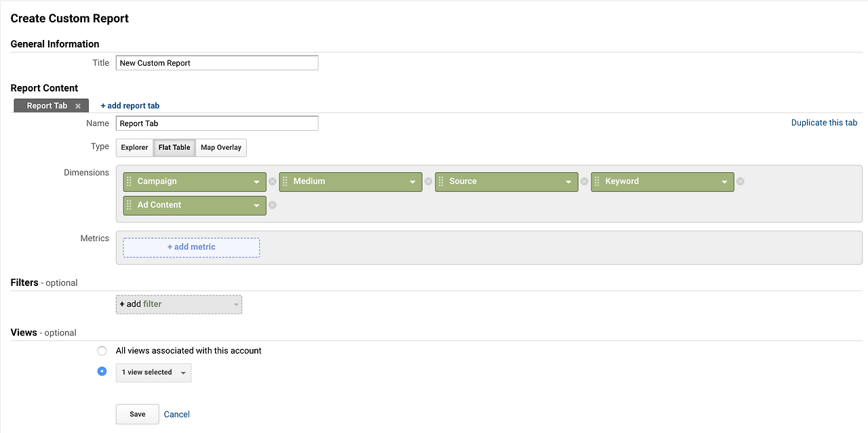The width and height of the screenshot is (868, 433).
Task: Click '+ add report tab' link
Action: (130, 106)
